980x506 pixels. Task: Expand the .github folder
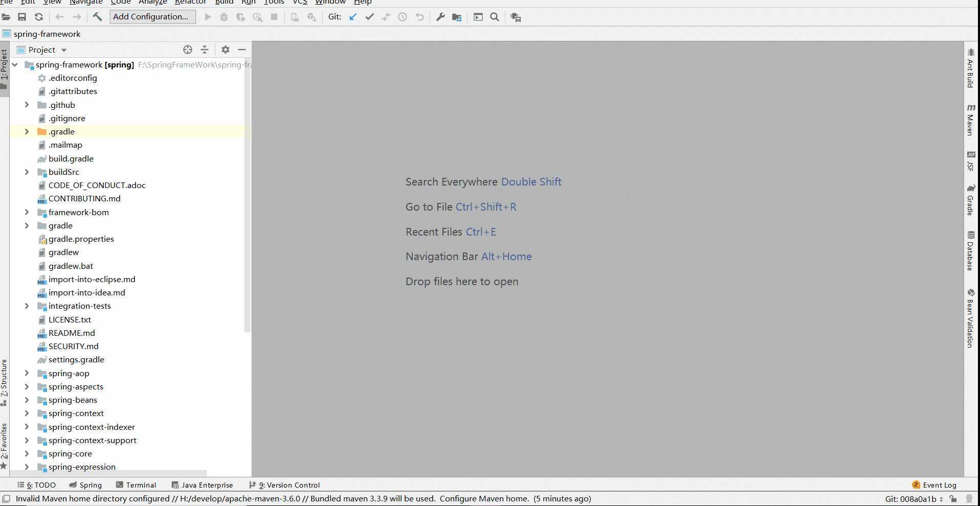(27, 105)
